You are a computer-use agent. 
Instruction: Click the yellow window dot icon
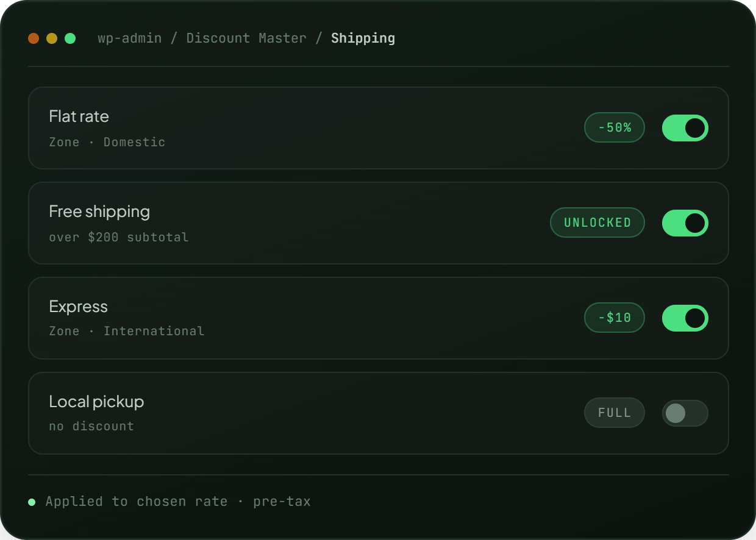[x=52, y=38]
